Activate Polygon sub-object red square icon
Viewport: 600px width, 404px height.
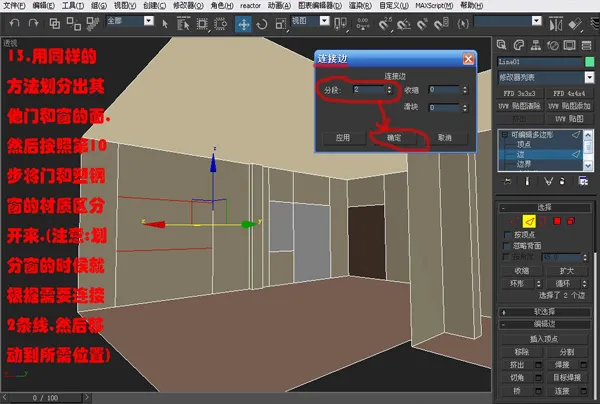point(557,221)
